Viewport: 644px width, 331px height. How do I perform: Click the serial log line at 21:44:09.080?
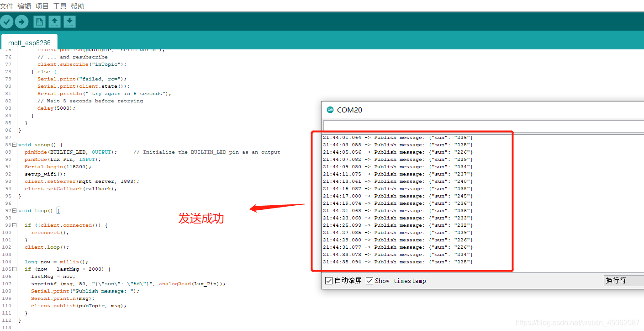click(x=398, y=167)
